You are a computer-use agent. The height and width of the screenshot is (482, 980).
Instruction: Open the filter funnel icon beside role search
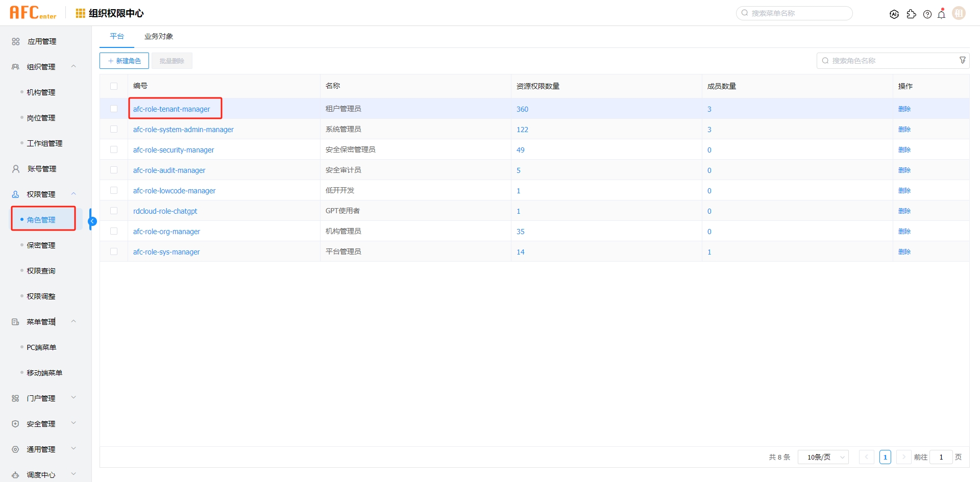tap(963, 60)
